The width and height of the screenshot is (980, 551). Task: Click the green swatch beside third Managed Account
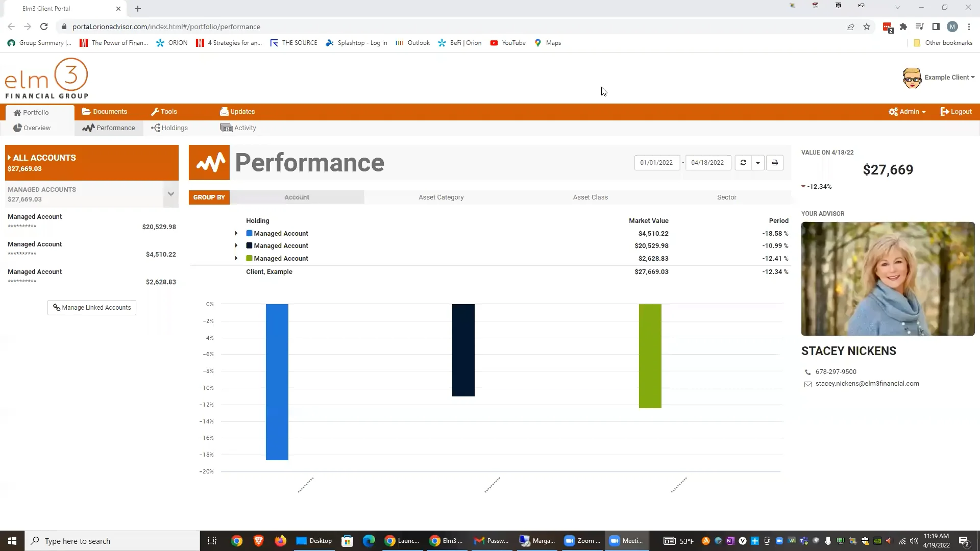(249, 258)
